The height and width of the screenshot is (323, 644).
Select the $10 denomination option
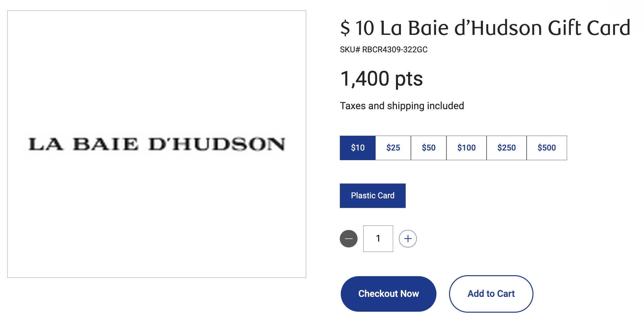(x=358, y=148)
